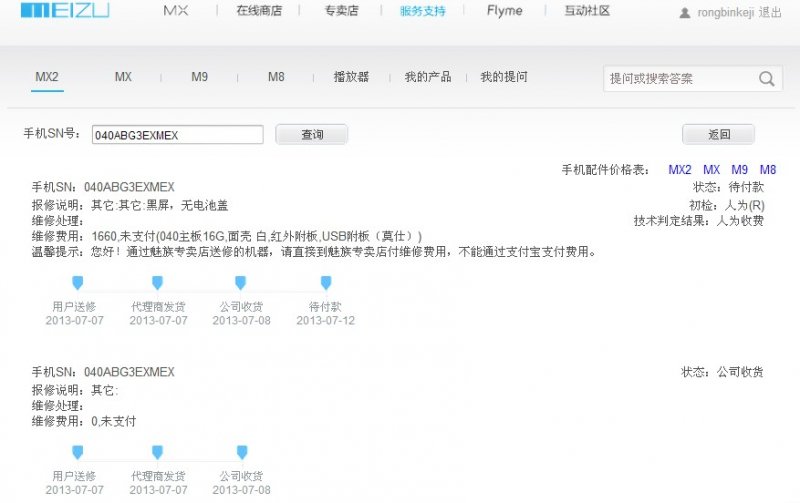Open the MX top navigation item
The image size is (800, 503).
point(176,11)
